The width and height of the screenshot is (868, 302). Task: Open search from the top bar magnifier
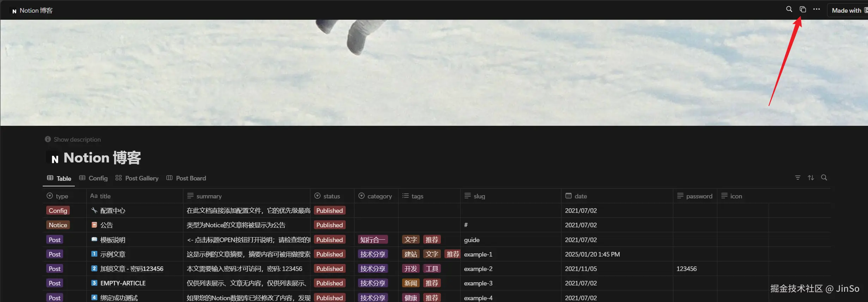[789, 10]
